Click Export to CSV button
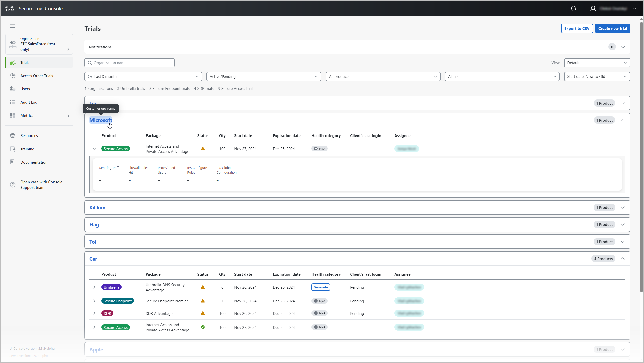The height and width of the screenshot is (363, 644). [x=577, y=28]
